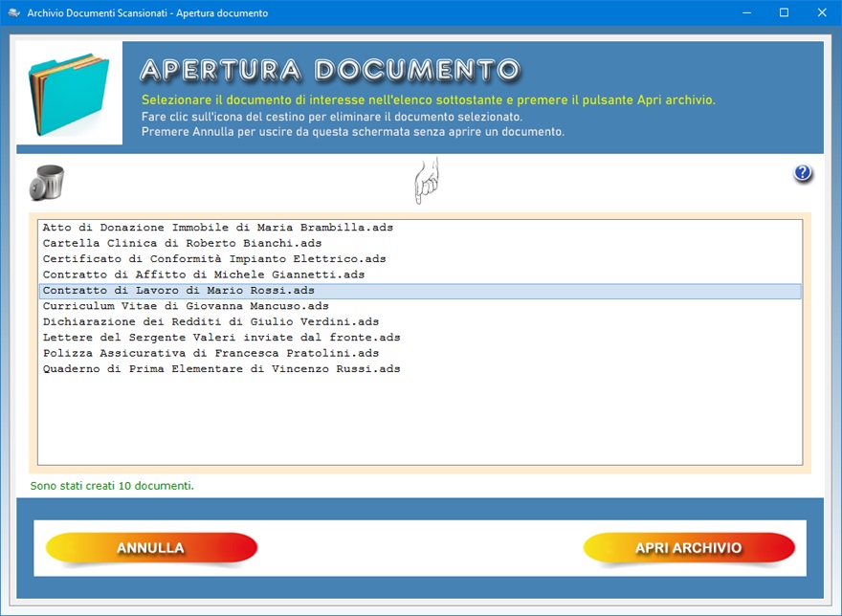Select highlighted Contratto di Lavoro di Mario Rossi.ads

click(179, 291)
